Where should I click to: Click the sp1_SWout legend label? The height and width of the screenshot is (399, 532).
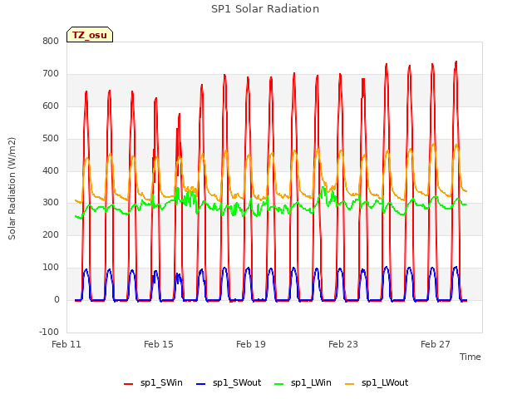[x=237, y=382]
